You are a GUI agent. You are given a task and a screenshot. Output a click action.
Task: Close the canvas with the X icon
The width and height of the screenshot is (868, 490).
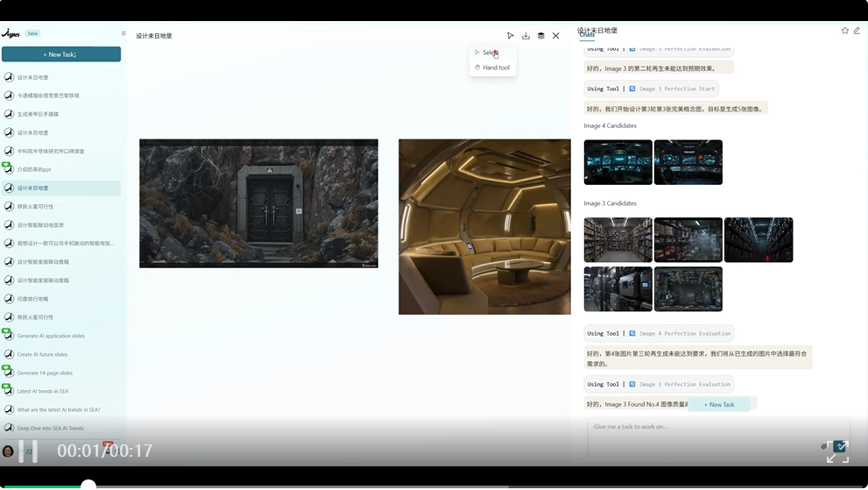556,35
